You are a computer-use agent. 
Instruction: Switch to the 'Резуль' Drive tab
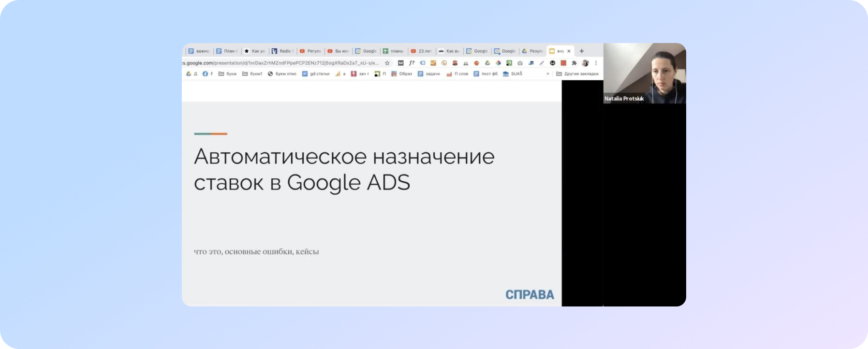533,51
